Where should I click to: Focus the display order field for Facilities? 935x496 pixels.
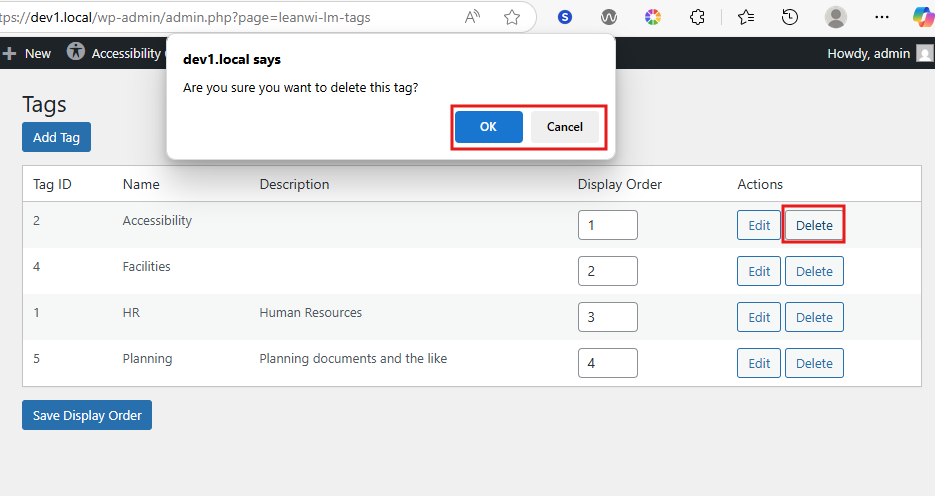608,271
